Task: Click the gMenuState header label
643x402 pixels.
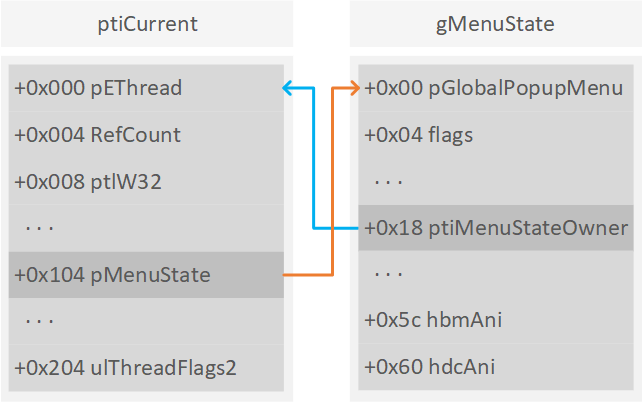Action: 494,24
